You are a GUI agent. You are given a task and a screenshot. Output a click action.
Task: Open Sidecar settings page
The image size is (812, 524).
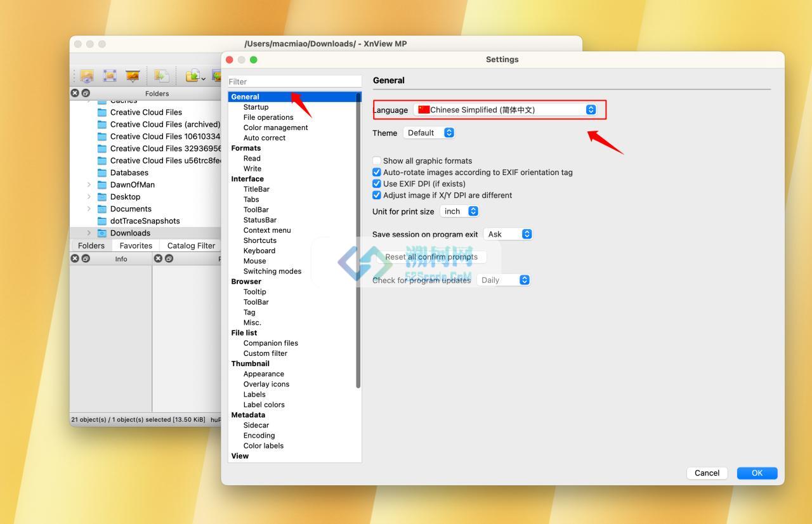point(256,425)
